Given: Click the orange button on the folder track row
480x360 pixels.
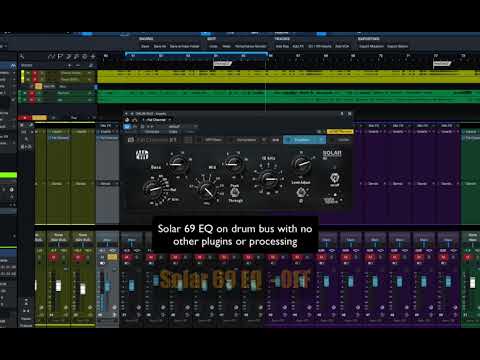Looking at the screenshot, I should pyautogui.click(x=38, y=86).
